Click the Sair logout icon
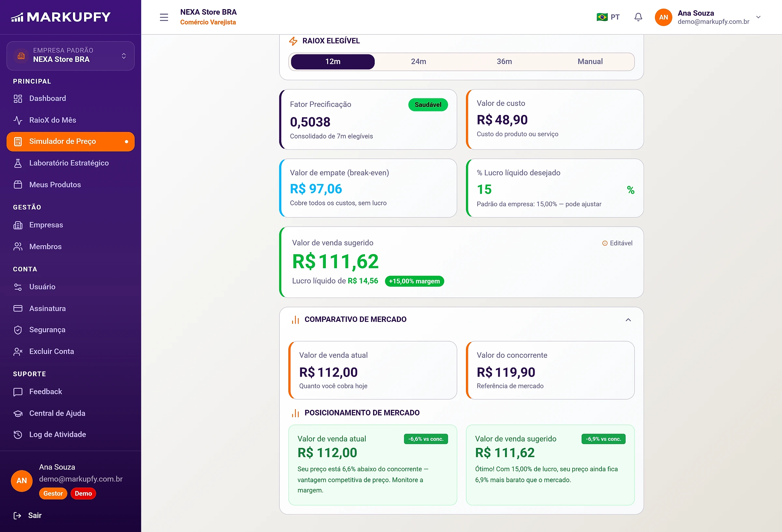The width and height of the screenshot is (782, 532). click(17, 515)
